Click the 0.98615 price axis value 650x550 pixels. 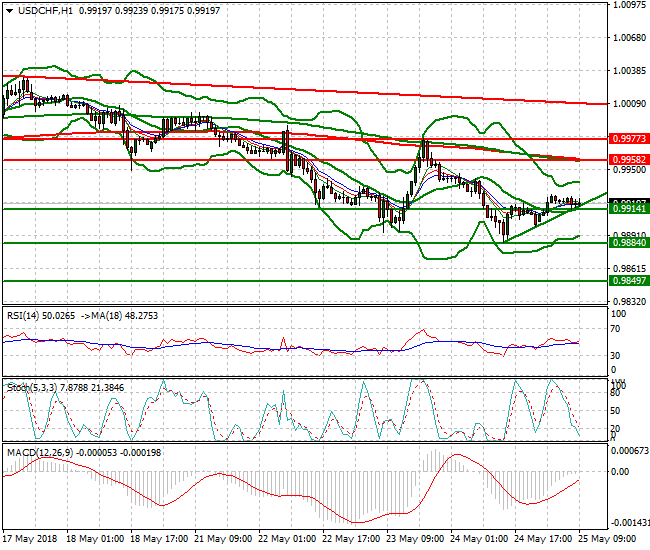click(x=629, y=269)
